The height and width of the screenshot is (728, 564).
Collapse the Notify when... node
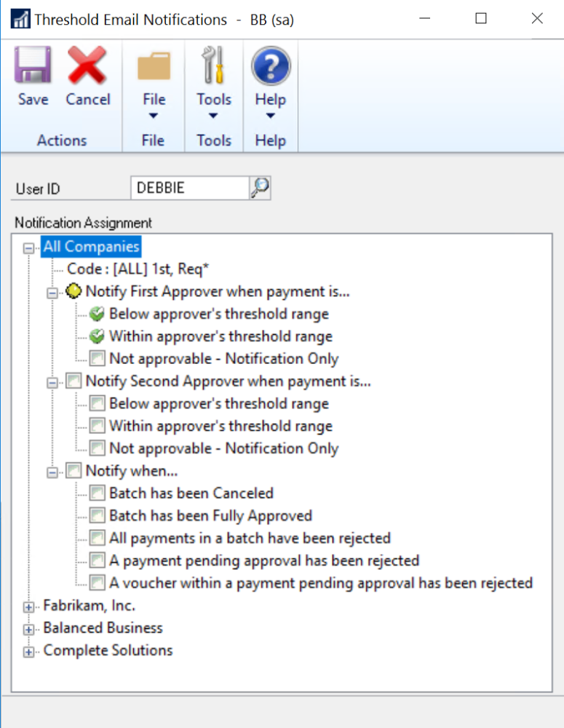(x=52, y=472)
